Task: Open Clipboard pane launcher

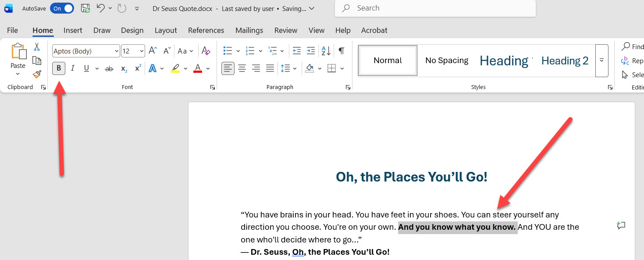Action: pyautogui.click(x=43, y=87)
